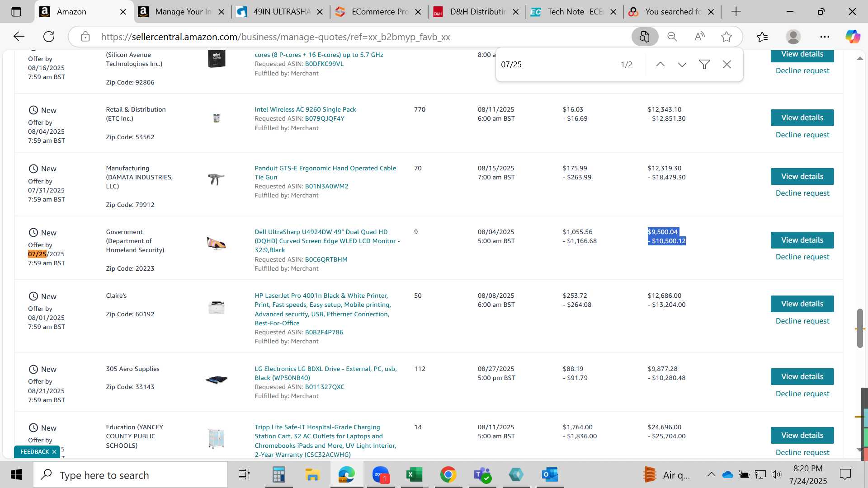Switch to Tech Note ECE tab

[575, 12]
